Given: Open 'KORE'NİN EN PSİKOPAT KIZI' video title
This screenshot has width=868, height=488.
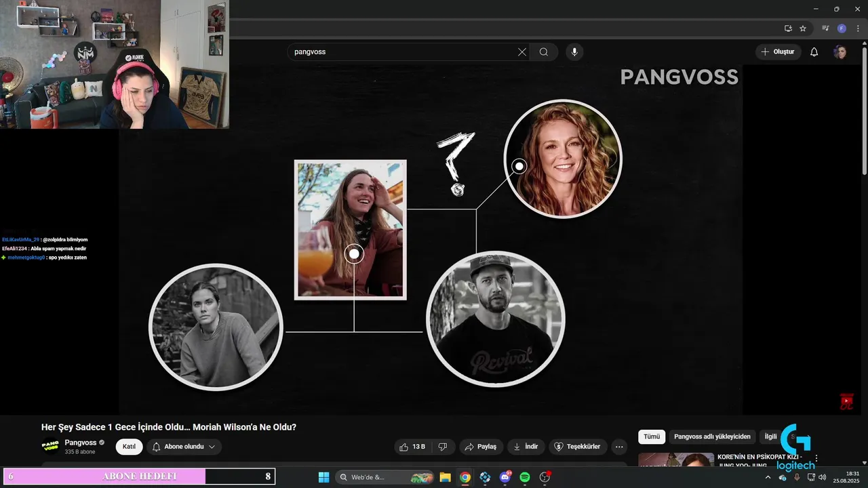Looking at the screenshot, I should (x=760, y=460).
